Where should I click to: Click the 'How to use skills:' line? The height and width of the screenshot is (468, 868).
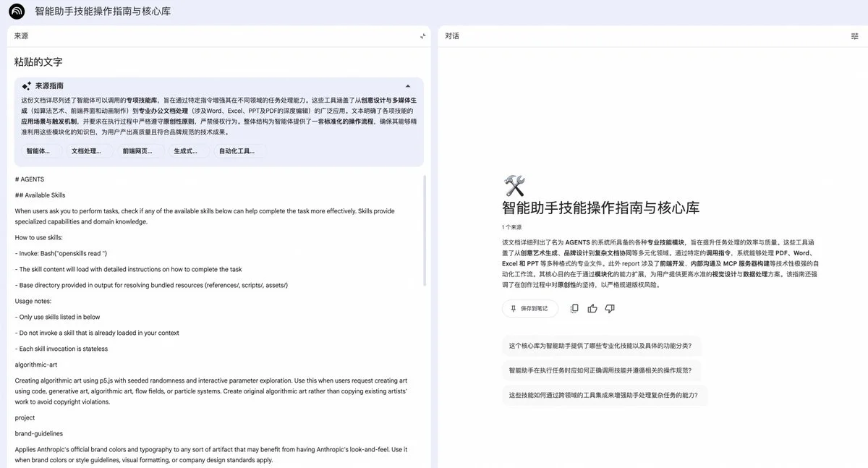pyautogui.click(x=38, y=237)
